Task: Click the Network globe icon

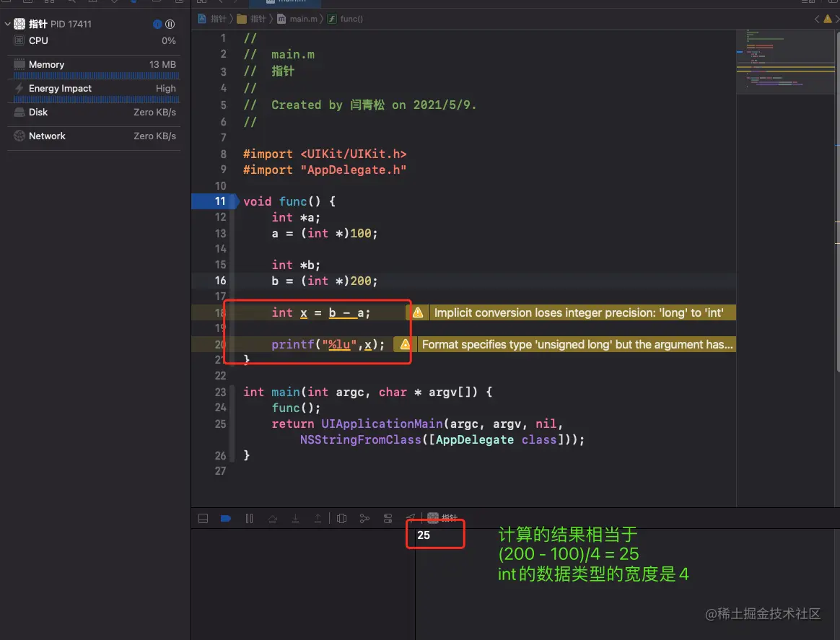Action: click(19, 136)
